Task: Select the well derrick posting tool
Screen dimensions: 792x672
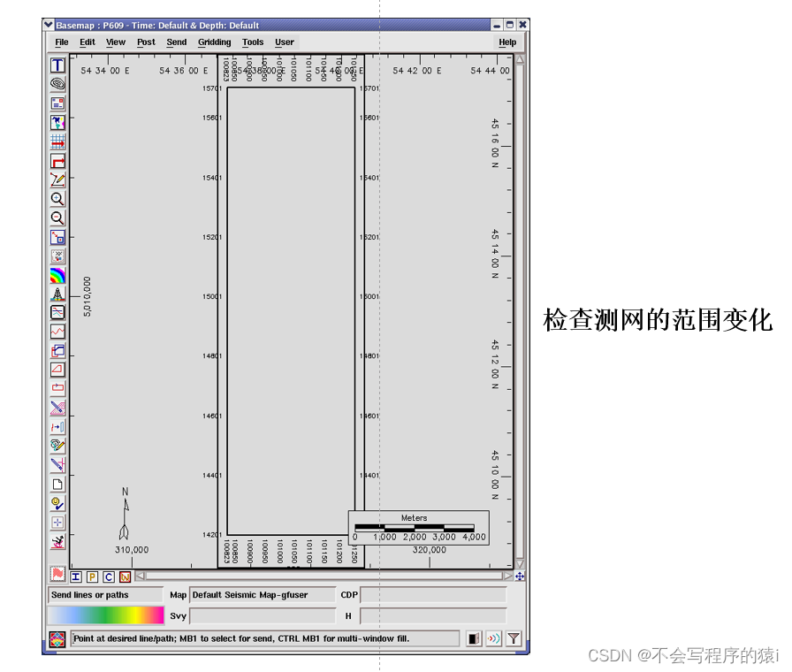Action: (x=57, y=294)
